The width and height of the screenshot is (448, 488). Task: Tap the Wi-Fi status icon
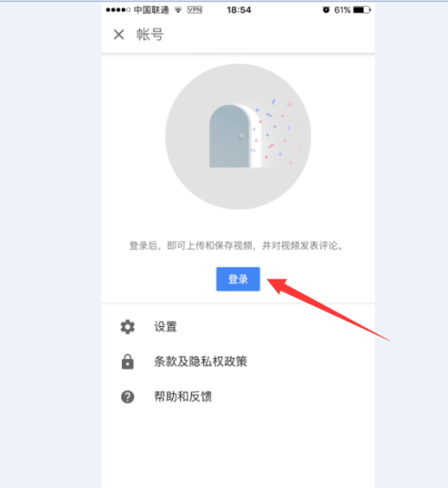(178, 10)
